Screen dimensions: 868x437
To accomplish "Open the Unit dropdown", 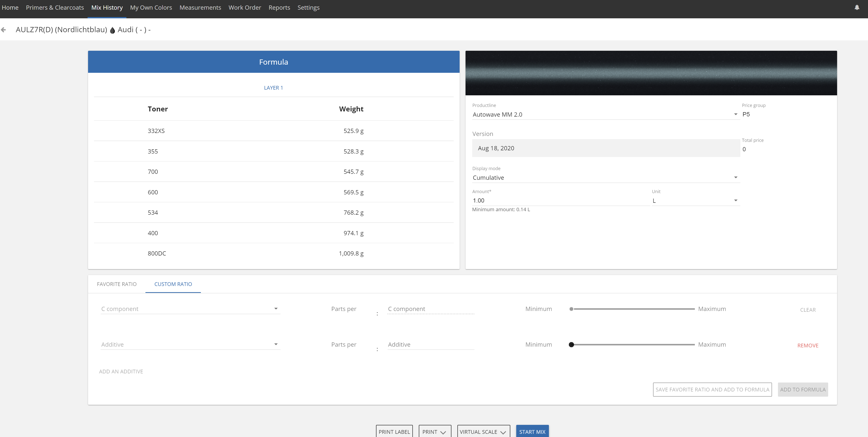I will coord(696,200).
